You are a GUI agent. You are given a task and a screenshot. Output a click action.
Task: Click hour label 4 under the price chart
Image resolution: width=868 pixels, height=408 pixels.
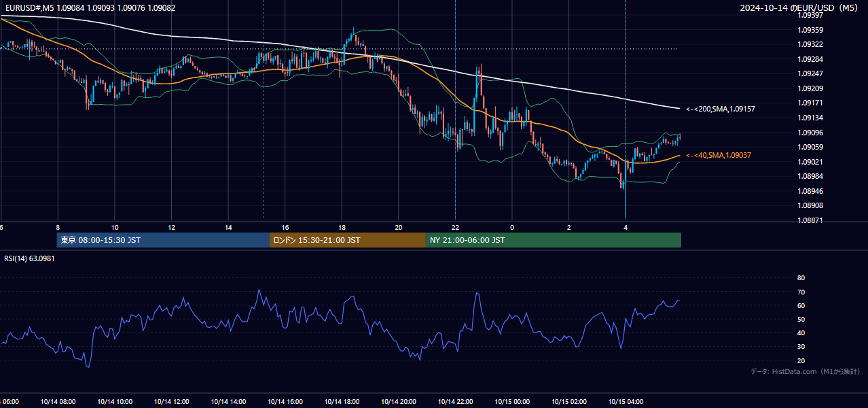(626, 227)
